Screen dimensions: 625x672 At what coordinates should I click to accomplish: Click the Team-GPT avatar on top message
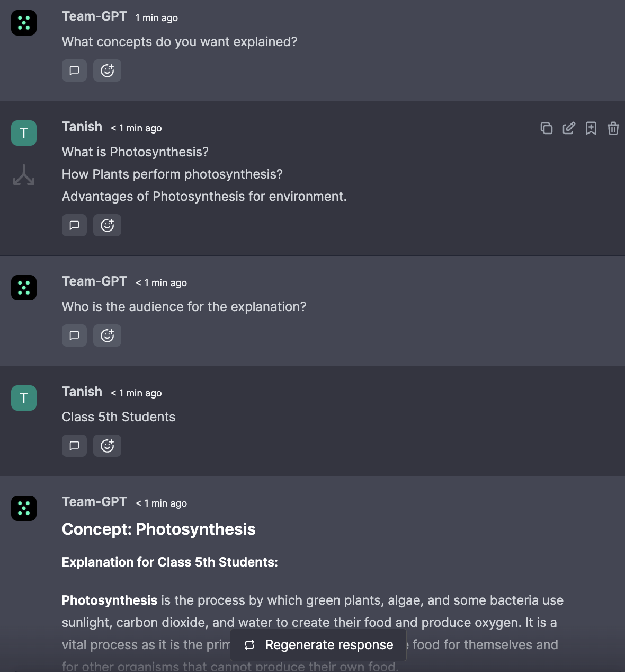(24, 23)
